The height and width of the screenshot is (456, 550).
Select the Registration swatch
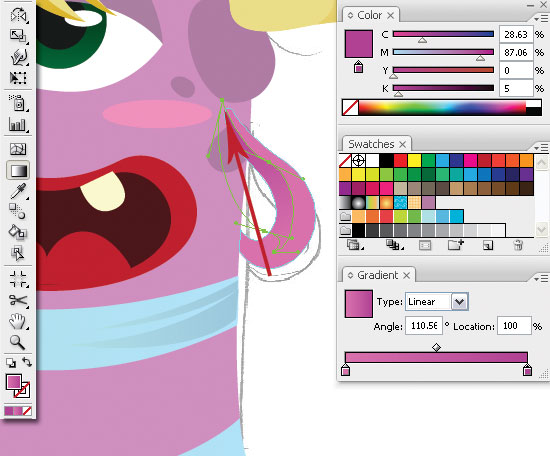(x=358, y=161)
